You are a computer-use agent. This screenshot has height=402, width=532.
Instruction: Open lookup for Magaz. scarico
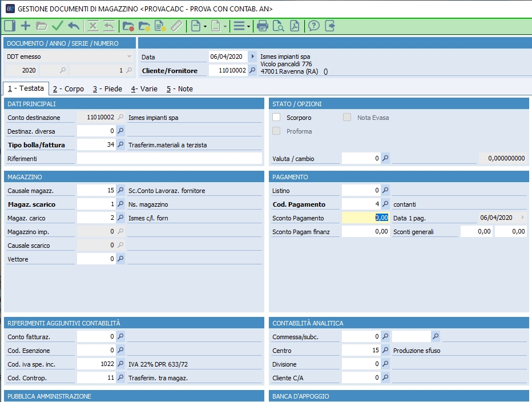120,204
